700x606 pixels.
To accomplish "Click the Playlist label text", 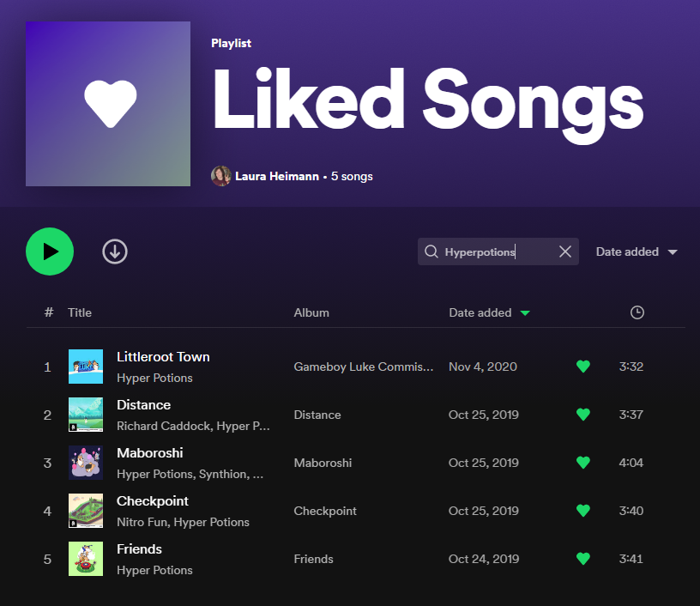I will (x=231, y=43).
